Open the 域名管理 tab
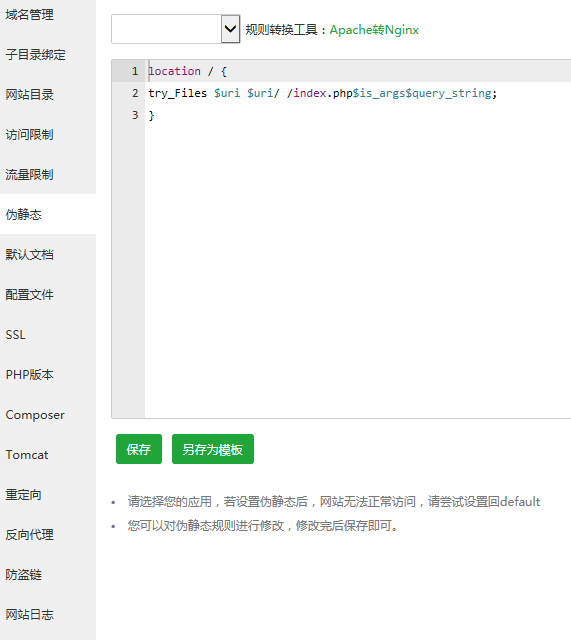The width and height of the screenshot is (571, 640). 29,15
